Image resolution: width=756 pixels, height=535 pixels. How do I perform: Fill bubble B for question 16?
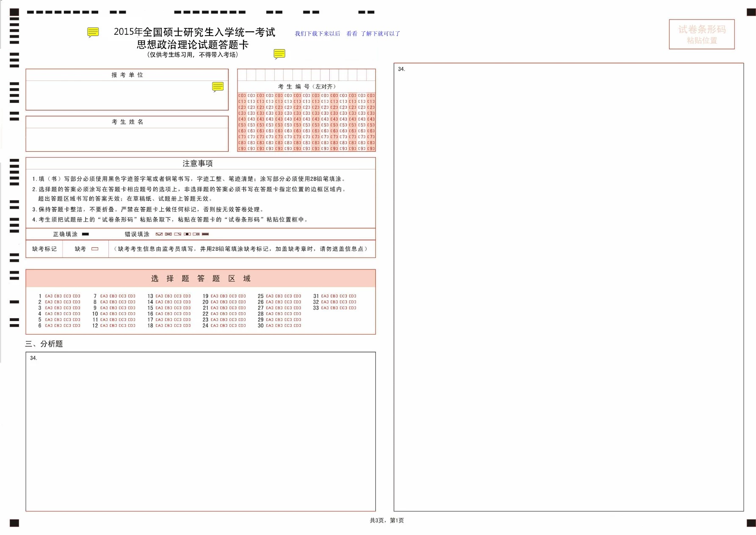pos(168,314)
